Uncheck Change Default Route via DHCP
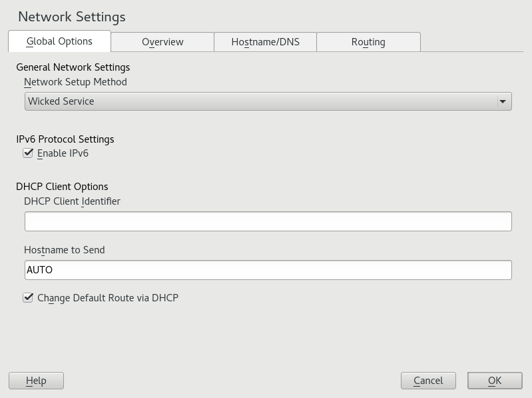This screenshot has width=532, height=398. (x=28, y=298)
